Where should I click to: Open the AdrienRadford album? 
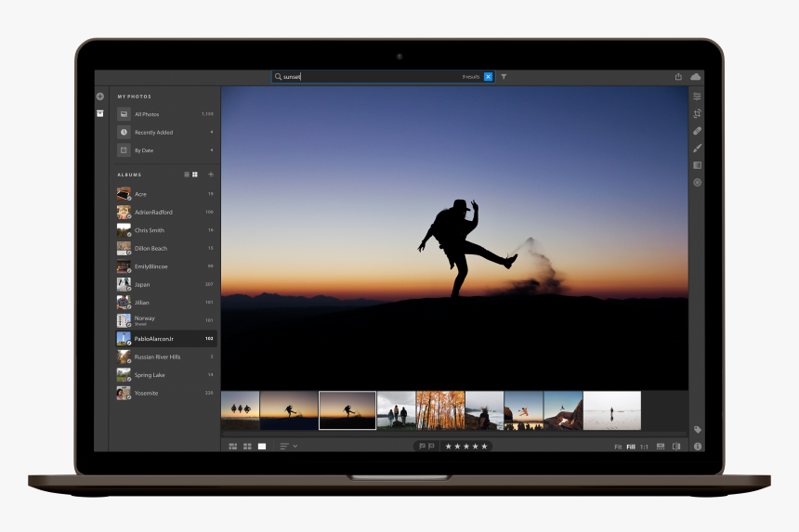pyautogui.click(x=166, y=213)
